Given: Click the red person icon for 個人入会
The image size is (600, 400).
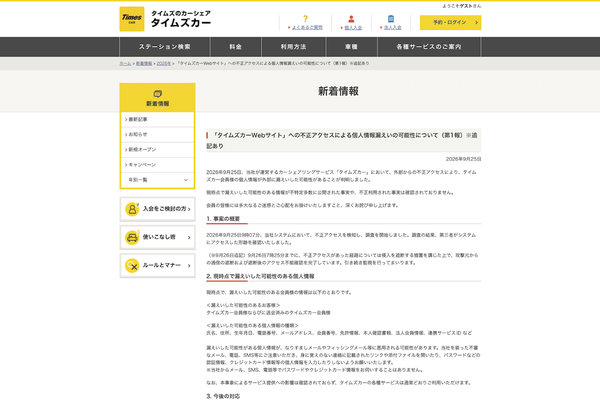Looking at the screenshot, I should pyautogui.click(x=351, y=19).
